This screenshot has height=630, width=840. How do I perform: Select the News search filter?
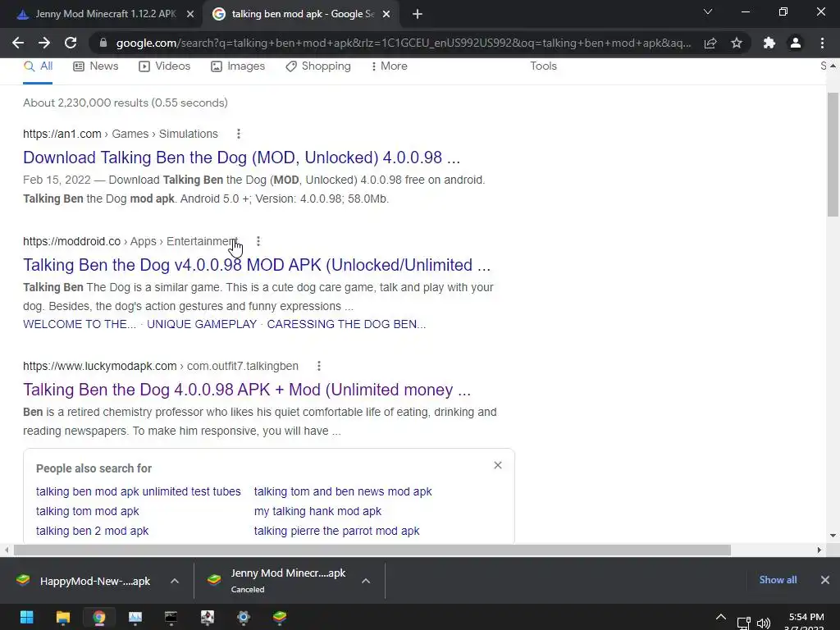click(96, 66)
